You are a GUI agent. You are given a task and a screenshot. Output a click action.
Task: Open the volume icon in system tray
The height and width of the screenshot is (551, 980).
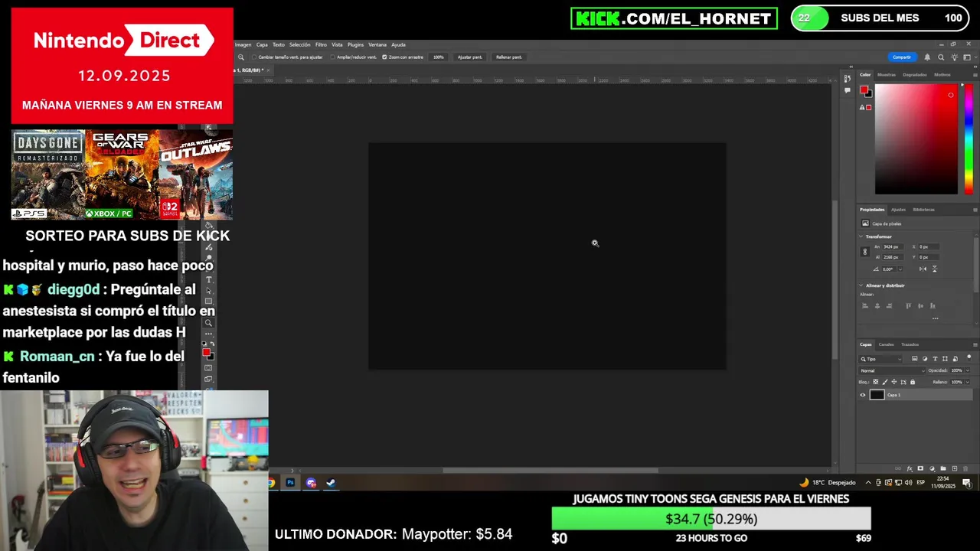click(909, 482)
